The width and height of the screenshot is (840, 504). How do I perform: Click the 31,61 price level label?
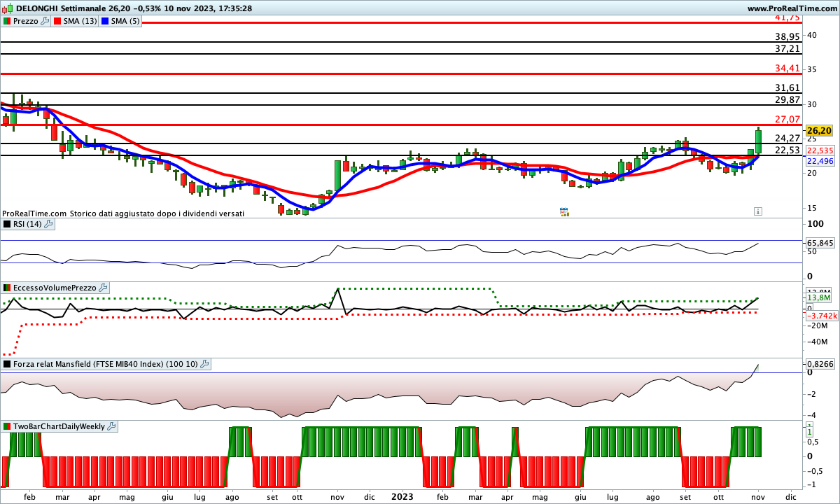click(787, 88)
